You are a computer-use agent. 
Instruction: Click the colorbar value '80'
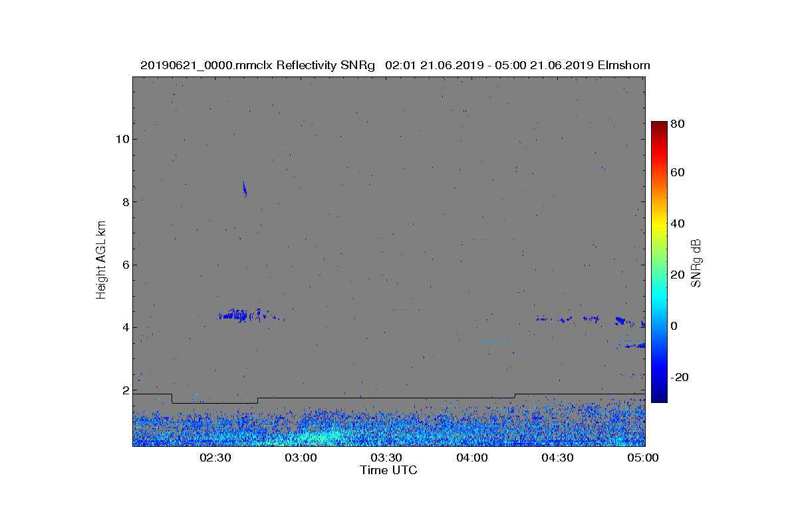point(679,124)
